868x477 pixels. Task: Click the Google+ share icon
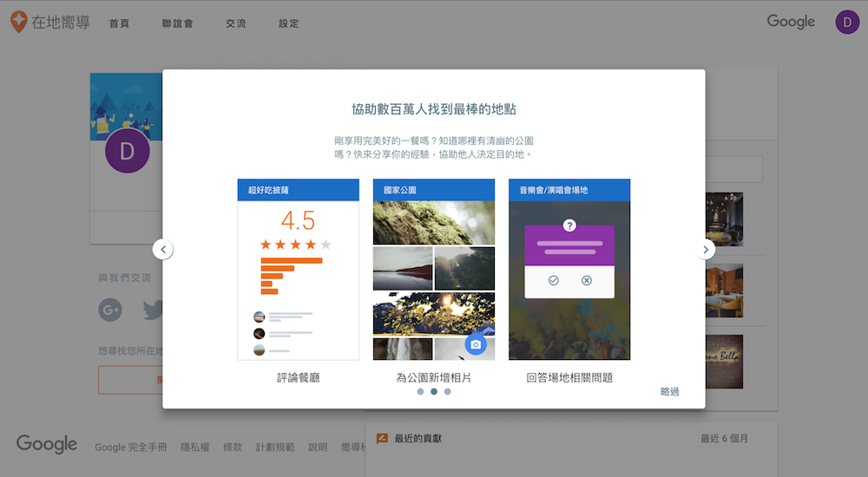click(110, 310)
